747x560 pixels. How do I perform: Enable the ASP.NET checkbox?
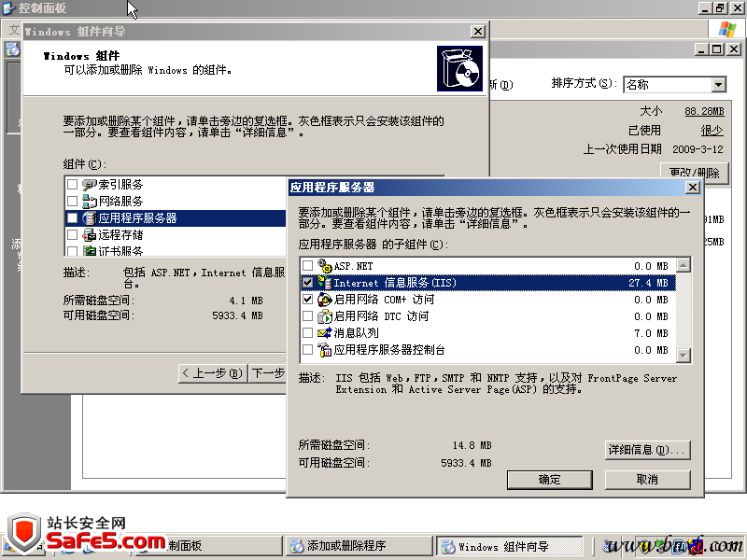308,267
